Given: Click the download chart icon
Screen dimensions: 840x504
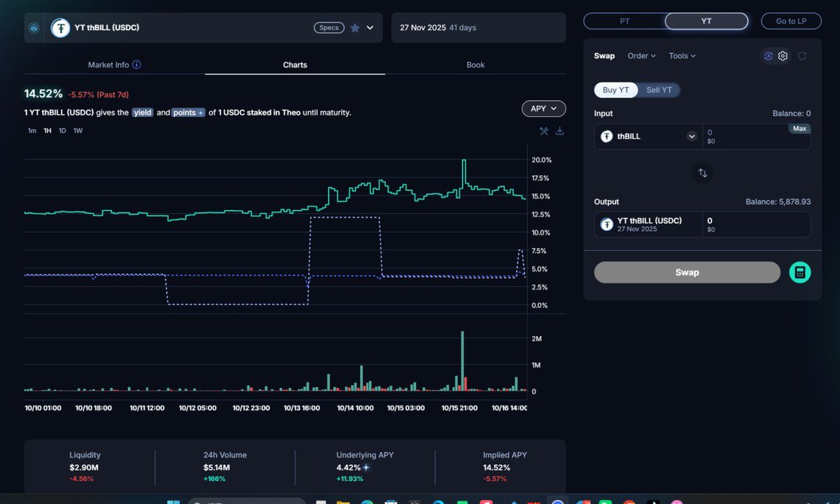Looking at the screenshot, I should [560, 131].
